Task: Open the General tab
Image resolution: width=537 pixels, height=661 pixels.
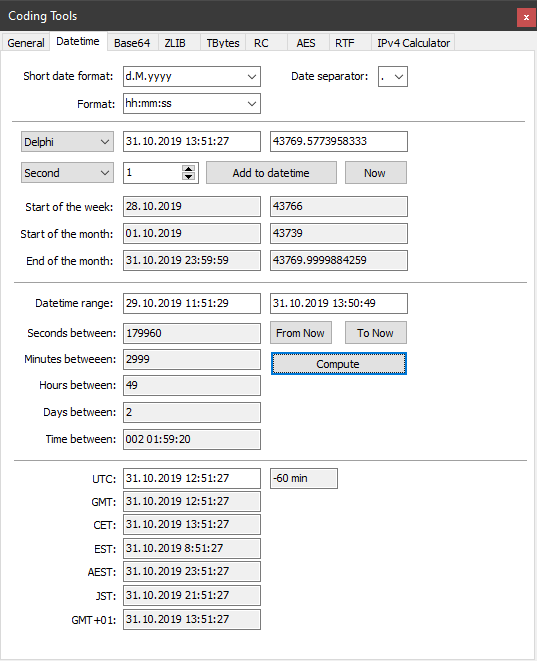Action: 26,43
